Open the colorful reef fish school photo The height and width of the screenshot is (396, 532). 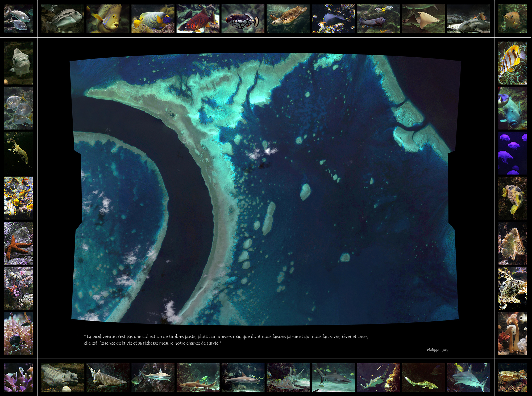(x=19, y=198)
